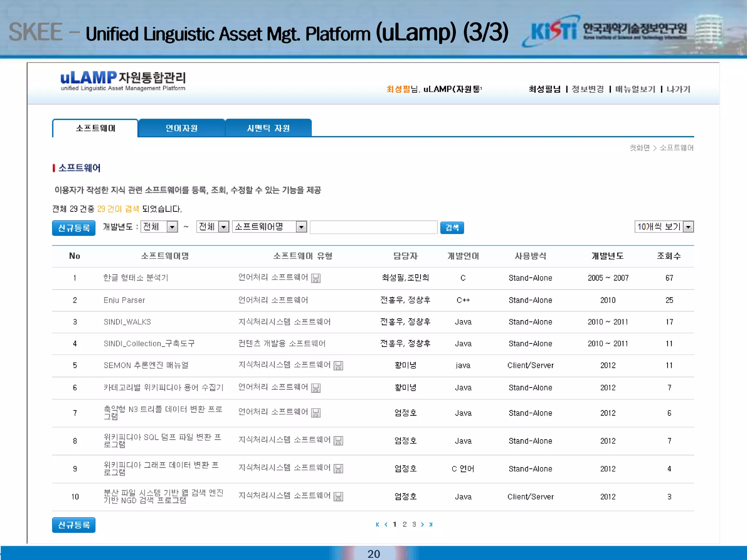Open the 한글 형태소 분석기 entry

pyautogui.click(x=136, y=278)
